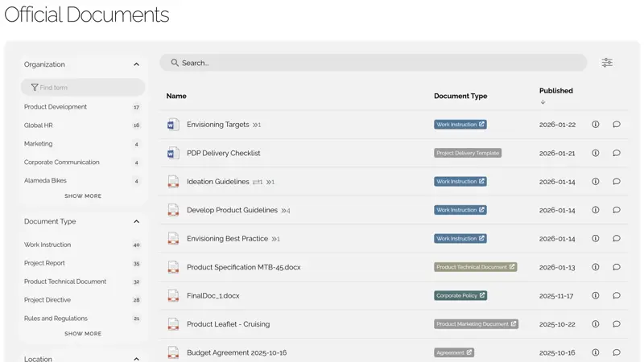Viewport: 644px width, 362px height.
Task: Open comments for FinalDoc_1.docx
Action: [617, 295]
